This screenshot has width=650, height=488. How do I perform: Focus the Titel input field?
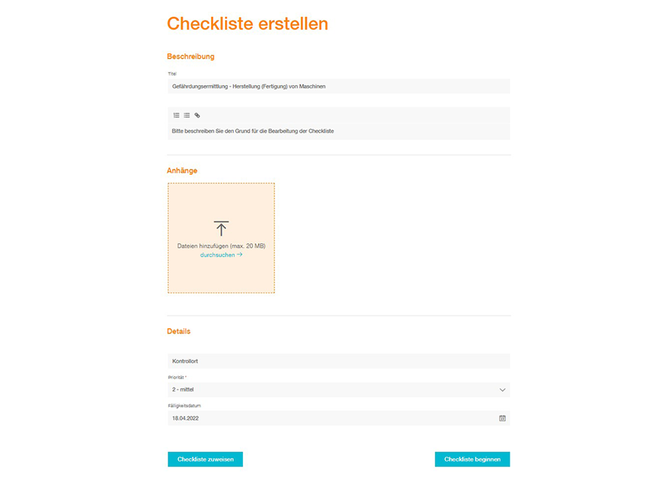[339, 86]
